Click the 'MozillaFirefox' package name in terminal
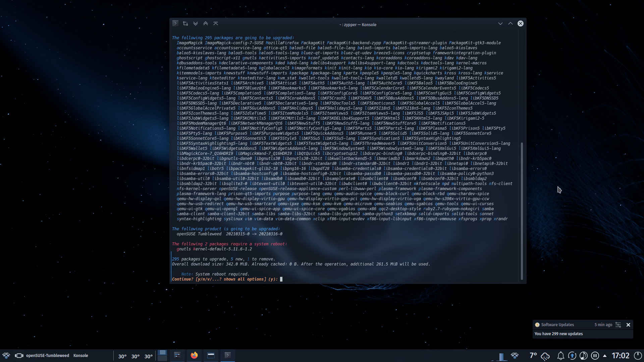The image size is (644, 362). click(282, 43)
